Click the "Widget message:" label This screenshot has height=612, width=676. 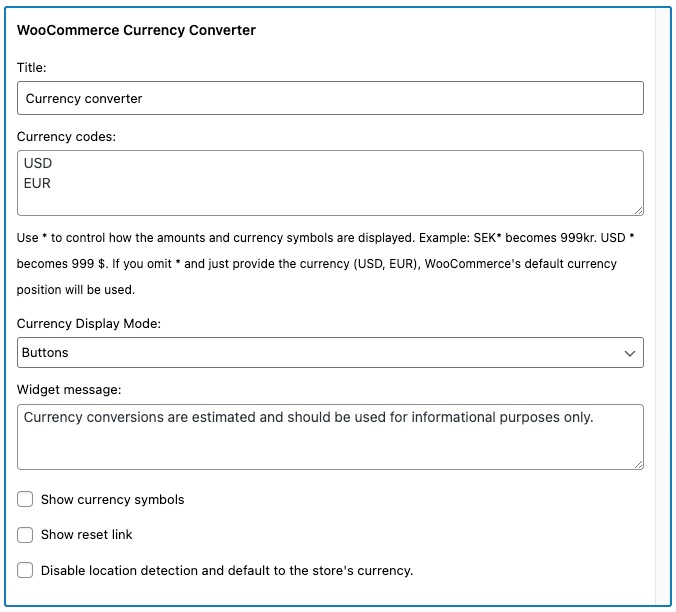(x=69, y=389)
